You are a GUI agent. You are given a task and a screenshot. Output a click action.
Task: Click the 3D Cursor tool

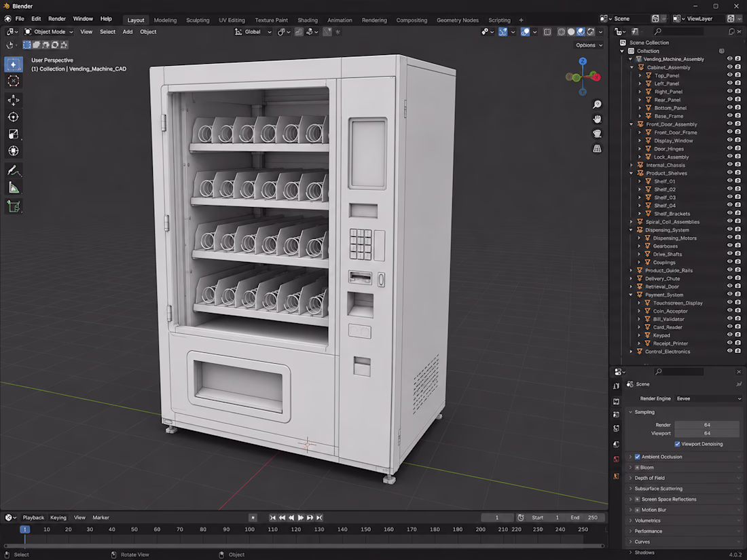(14, 81)
